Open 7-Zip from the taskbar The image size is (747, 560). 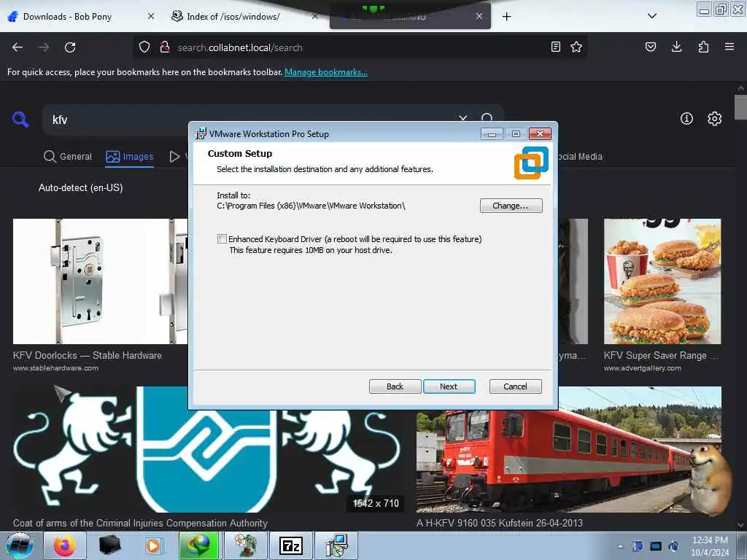(x=290, y=545)
